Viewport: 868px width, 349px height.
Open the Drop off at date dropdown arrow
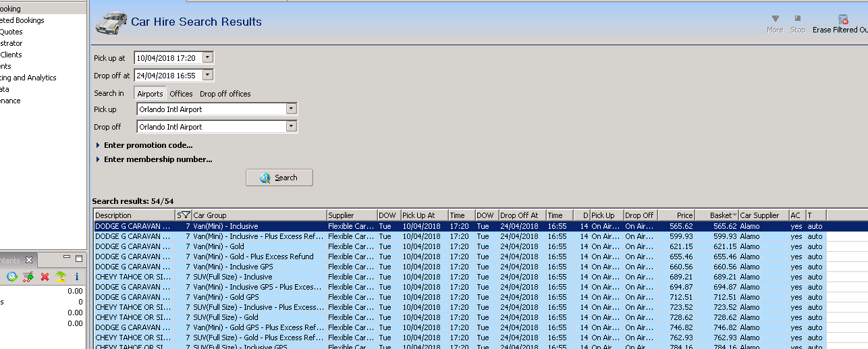[x=208, y=75]
